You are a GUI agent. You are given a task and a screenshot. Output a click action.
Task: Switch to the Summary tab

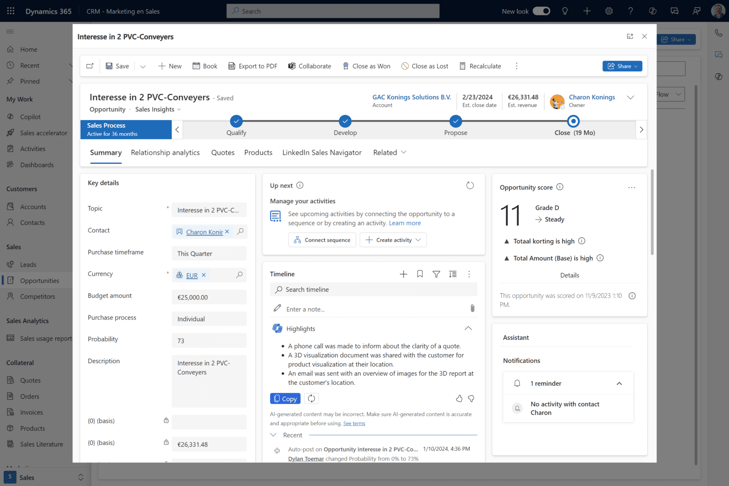coord(106,153)
